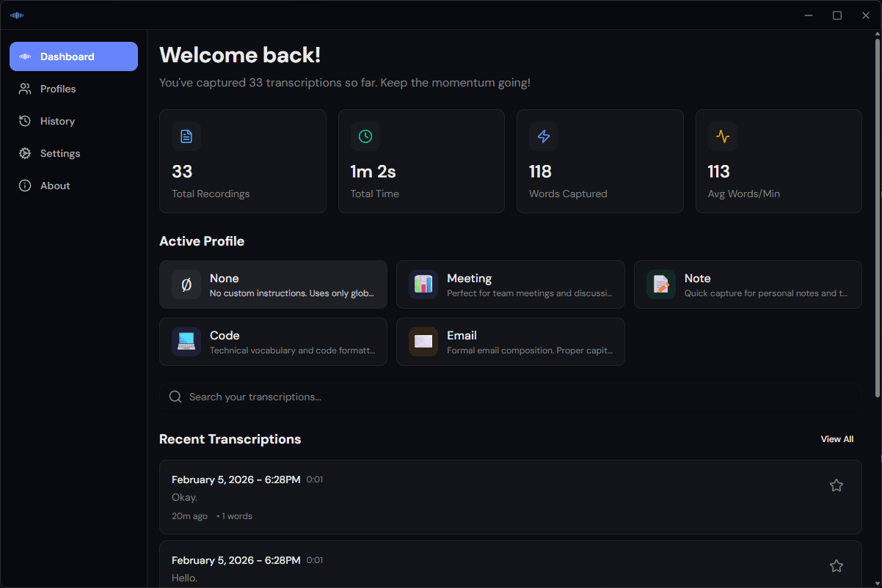Click the search magnifier icon
This screenshot has height=588, width=882.
[x=175, y=396]
